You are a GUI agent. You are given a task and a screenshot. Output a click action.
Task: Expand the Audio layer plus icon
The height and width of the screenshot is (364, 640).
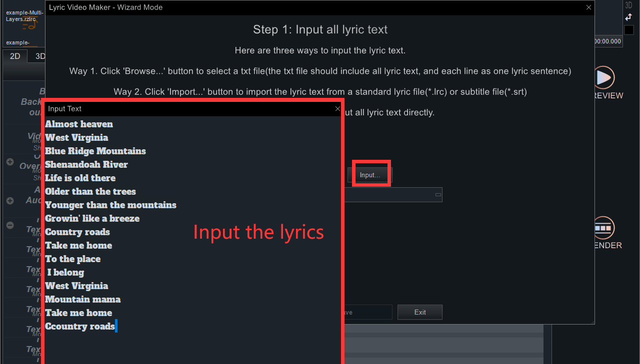point(10,201)
